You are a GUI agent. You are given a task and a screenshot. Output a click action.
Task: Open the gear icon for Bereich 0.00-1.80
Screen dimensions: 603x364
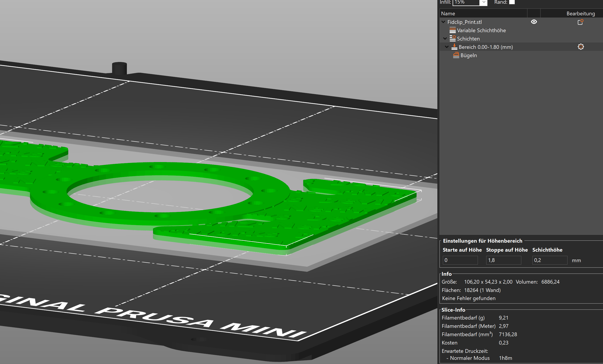coord(581,46)
